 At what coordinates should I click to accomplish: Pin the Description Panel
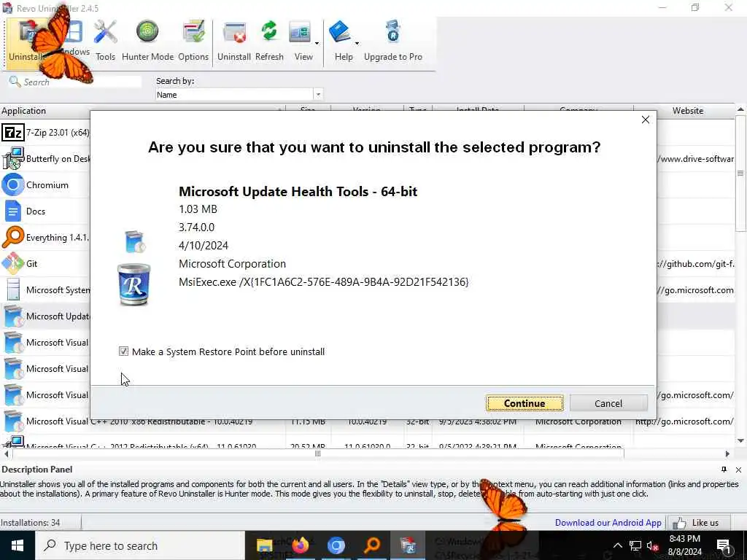[724, 470]
